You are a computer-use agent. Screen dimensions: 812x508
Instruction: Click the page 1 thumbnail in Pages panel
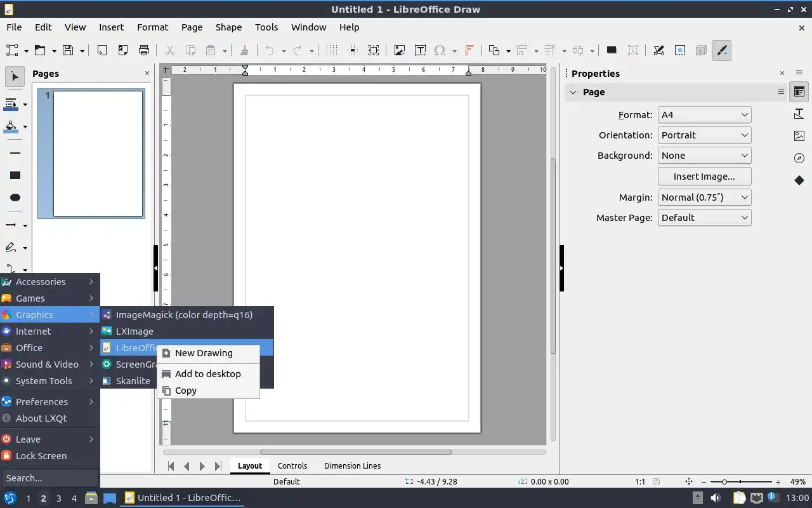coord(98,154)
